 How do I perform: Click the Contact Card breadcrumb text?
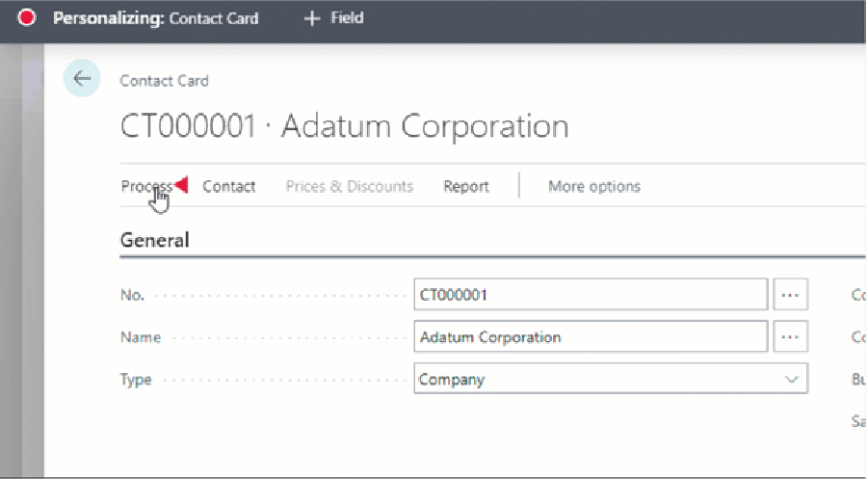[165, 81]
